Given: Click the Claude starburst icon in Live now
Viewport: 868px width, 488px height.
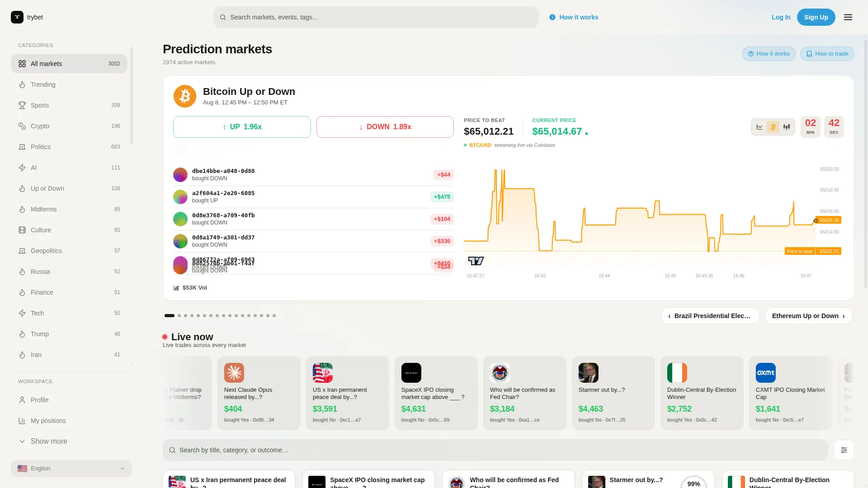Looking at the screenshot, I should click(234, 373).
